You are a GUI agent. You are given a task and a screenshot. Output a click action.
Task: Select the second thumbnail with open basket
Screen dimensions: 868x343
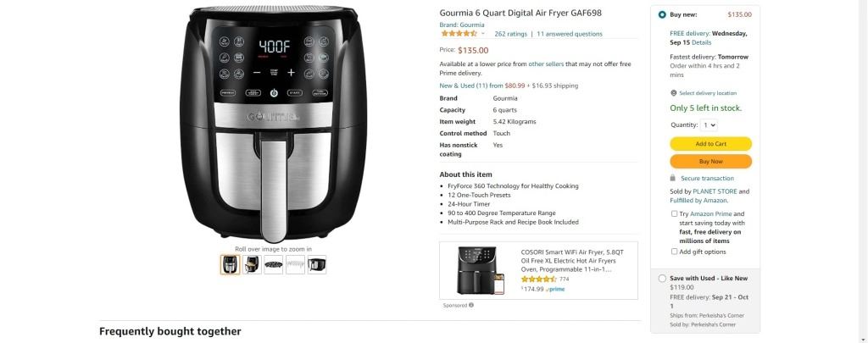251,264
